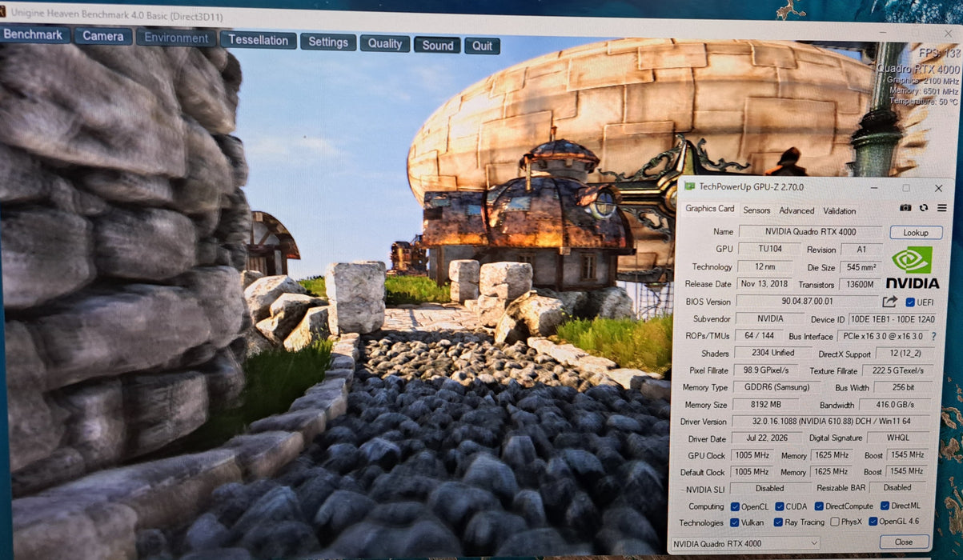The width and height of the screenshot is (963, 560).
Task: Click the BIOS Version field 90.04.87.00.01
Action: 807,302
